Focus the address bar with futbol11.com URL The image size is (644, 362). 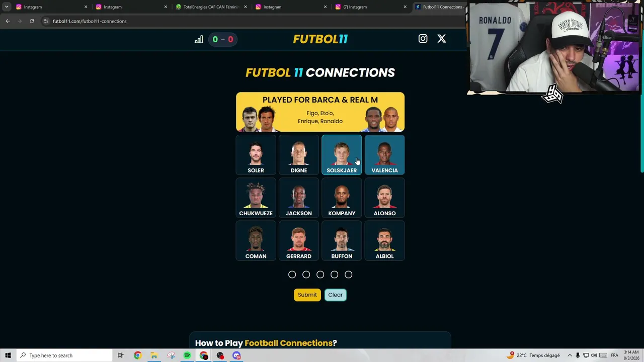tap(252, 21)
